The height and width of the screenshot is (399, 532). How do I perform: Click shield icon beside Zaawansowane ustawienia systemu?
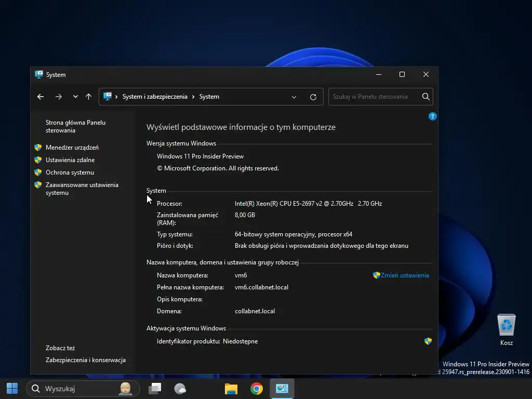pos(38,185)
